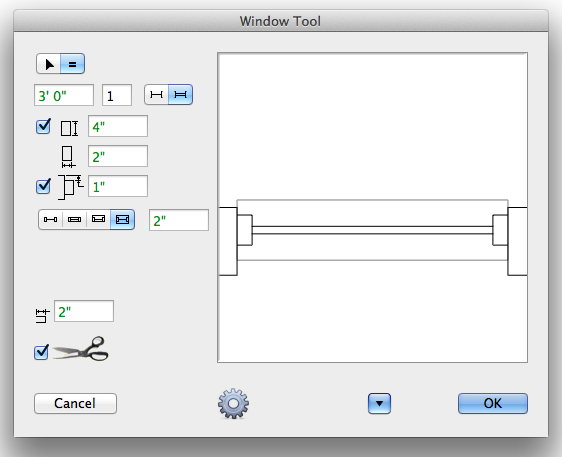
Task: Click the 3' 0" window width field
Action: pyautogui.click(x=64, y=95)
